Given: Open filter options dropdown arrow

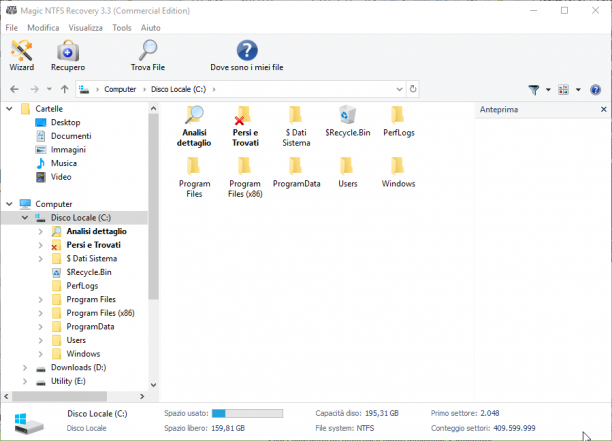Looking at the screenshot, I should (x=548, y=90).
